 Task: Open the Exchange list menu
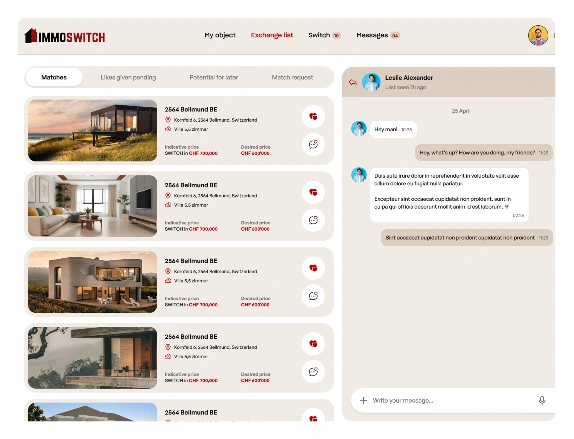(272, 35)
